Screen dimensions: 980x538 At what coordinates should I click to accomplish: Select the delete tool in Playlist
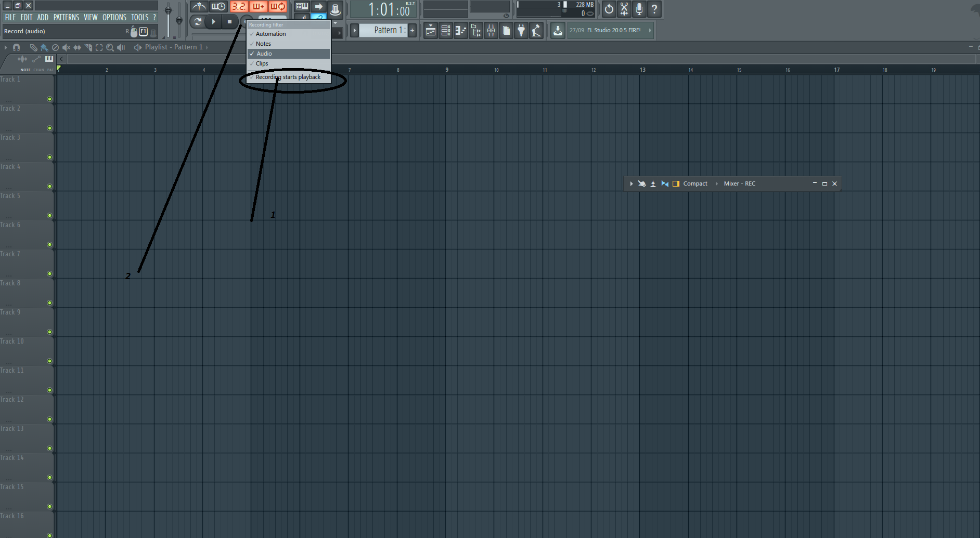pyautogui.click(x=55, y=47)
